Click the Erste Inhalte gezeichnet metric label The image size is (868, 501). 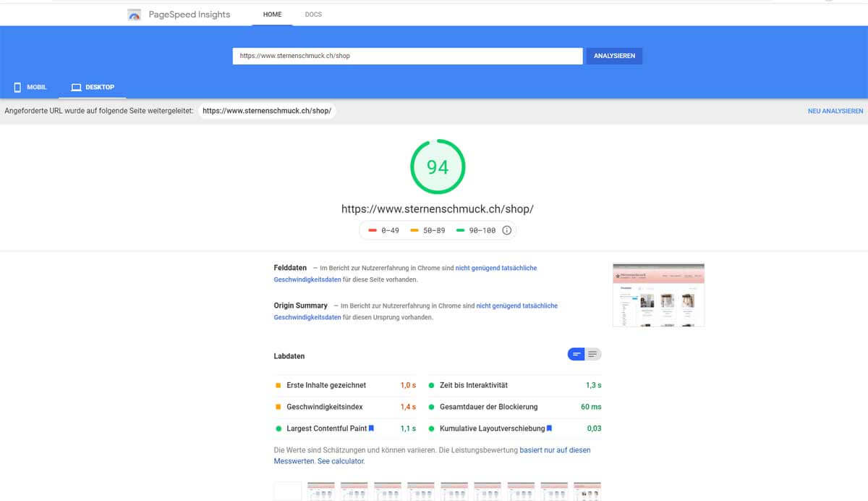[326, 385]
